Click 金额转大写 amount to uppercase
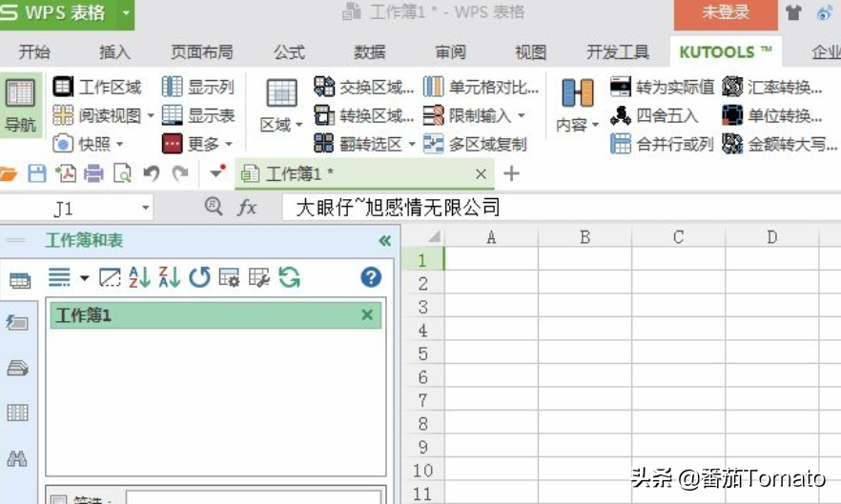This screenshot has height=504, width=841. (779, 144)
